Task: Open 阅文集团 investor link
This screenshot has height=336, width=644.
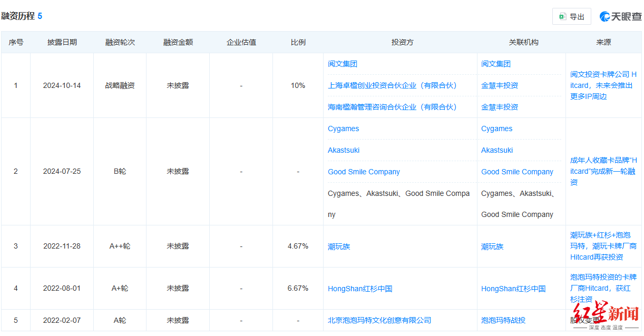Action: point(343,64)
